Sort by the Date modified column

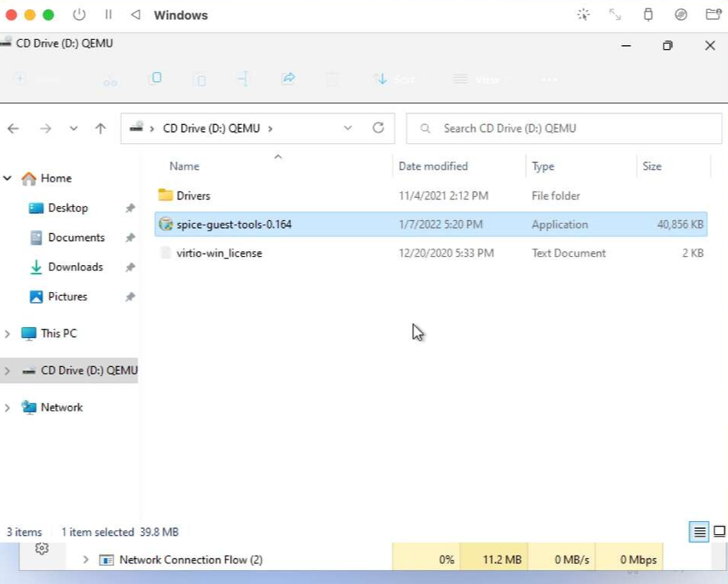click(433, 166)
